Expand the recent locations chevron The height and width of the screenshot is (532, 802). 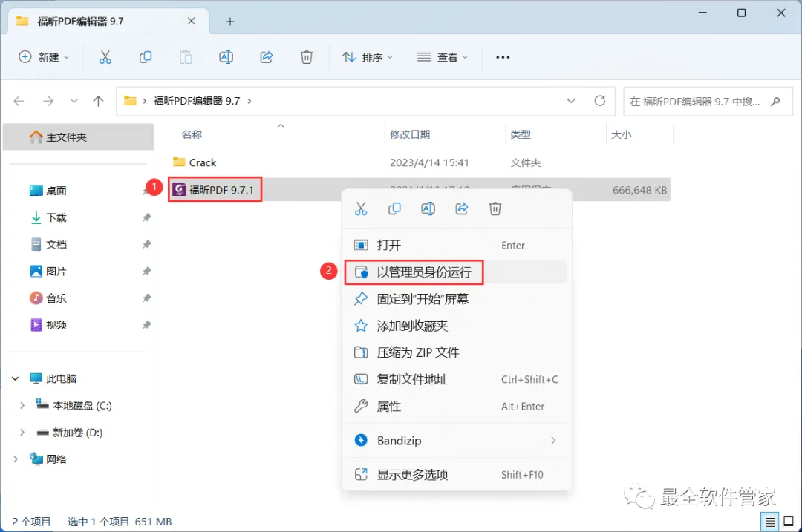(x=74, y=101)
